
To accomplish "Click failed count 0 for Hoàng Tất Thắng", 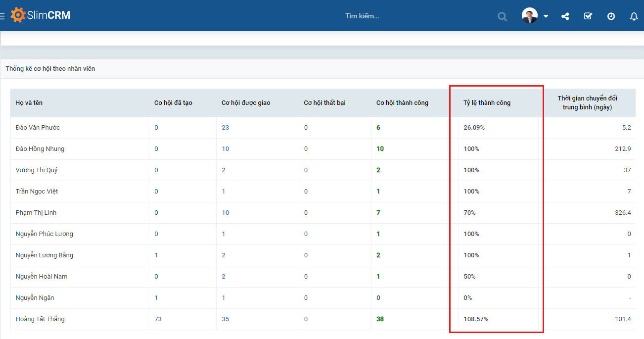I will click(x=306, y=319).
